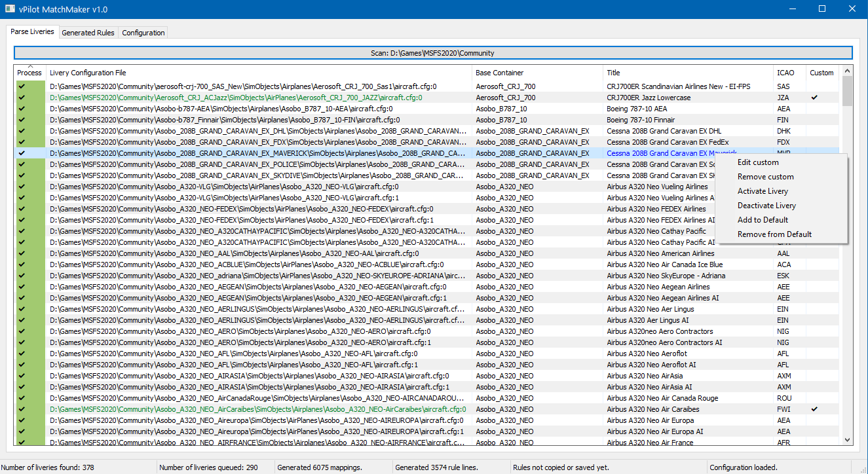The width and height of the screenshot is (868, 474).
Task: Select Airbus A320 Neo American Airlines title
Action: (x=660, y=253)
